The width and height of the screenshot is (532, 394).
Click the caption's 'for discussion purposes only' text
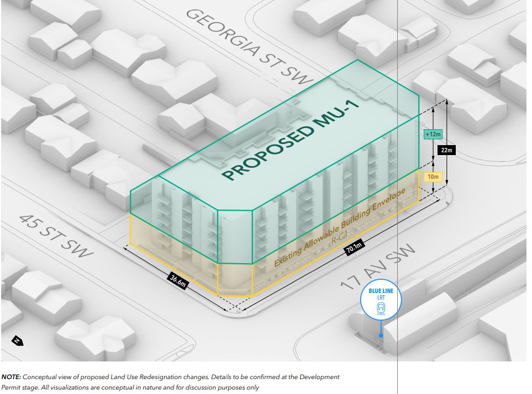click(224, 387)
